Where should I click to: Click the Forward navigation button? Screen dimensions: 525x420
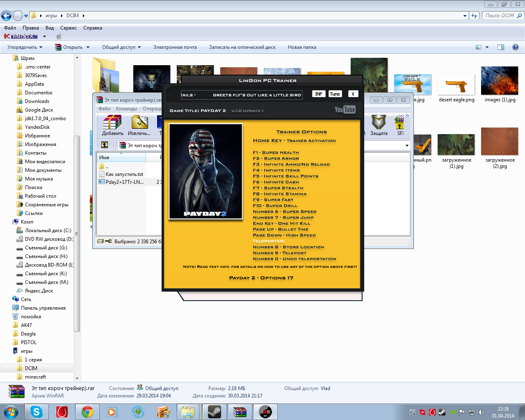18,16
